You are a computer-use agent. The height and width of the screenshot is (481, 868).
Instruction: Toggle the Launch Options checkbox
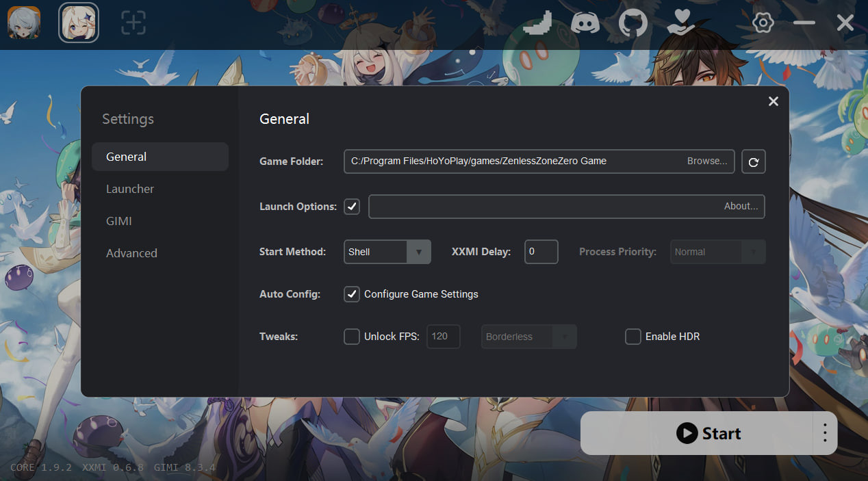click(352, 206)
